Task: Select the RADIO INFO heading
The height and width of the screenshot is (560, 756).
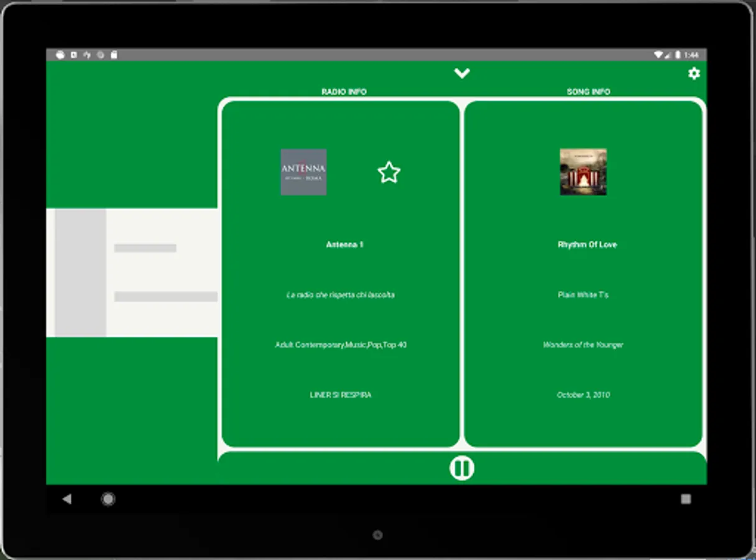Action: pos(344,92)
